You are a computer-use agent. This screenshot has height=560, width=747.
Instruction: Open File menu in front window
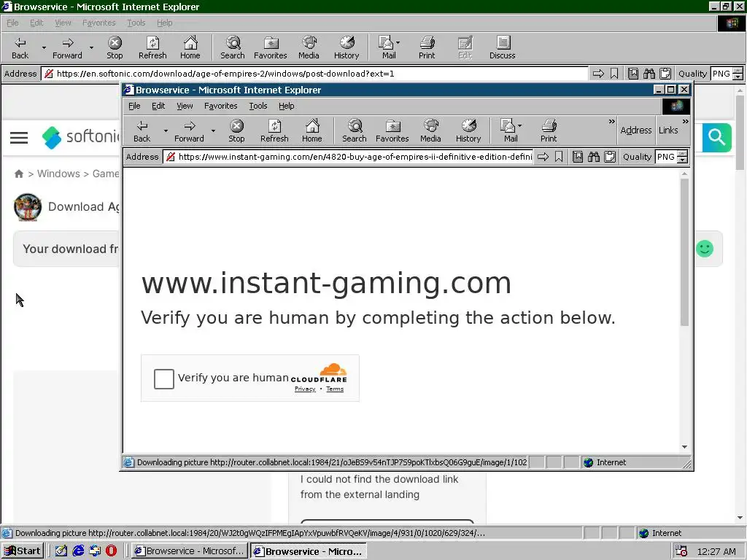134,106
